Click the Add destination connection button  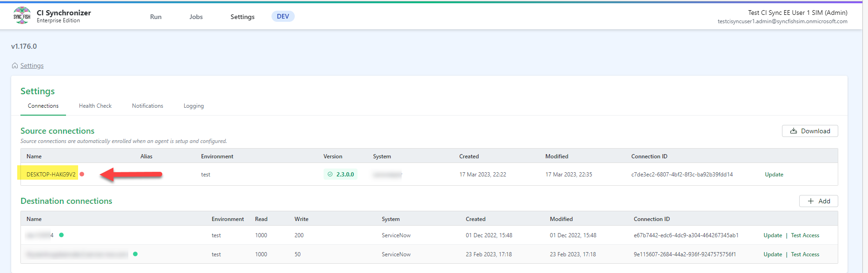tap(818, 201)
